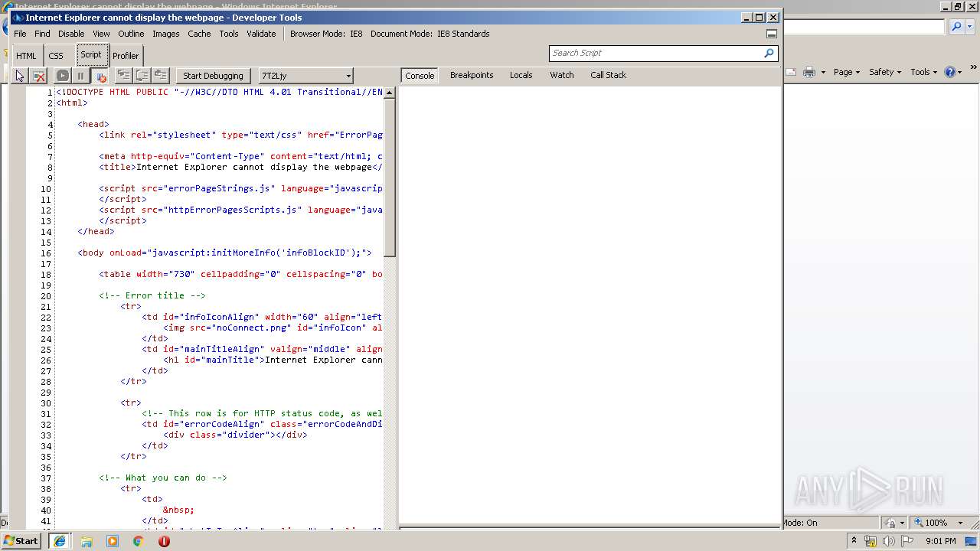Open Browser Mode: IE8 menu

tap(326, 34)
